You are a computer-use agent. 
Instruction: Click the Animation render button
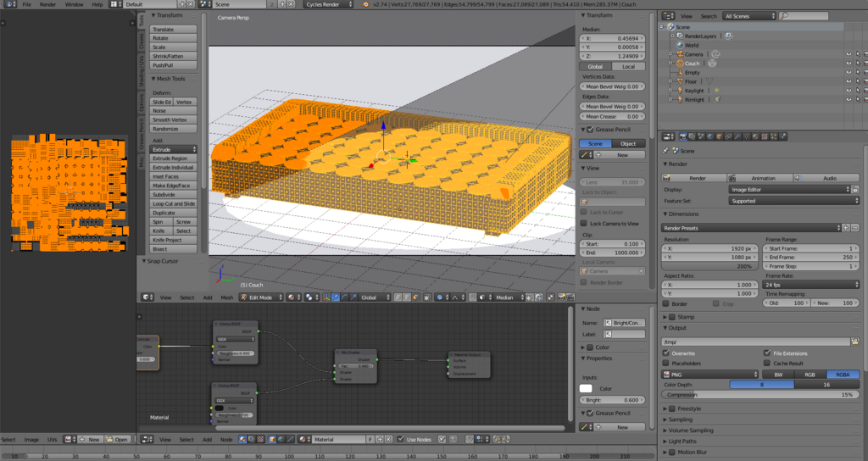(759, 178)
